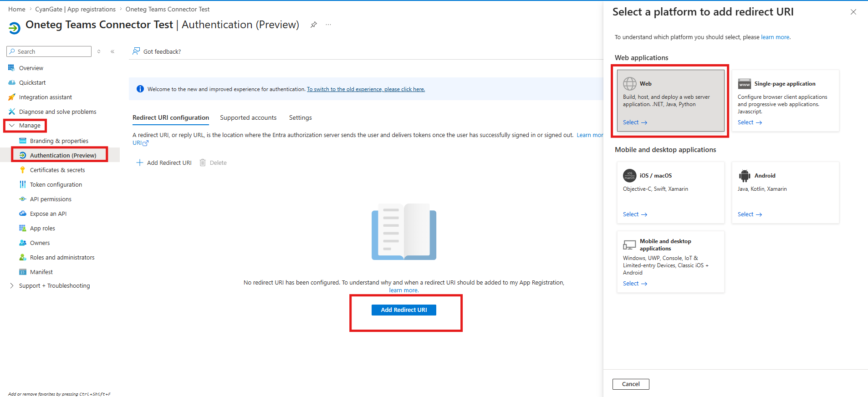
Task: Click the www icon on Single-page application card
Action: coord(745,84)
